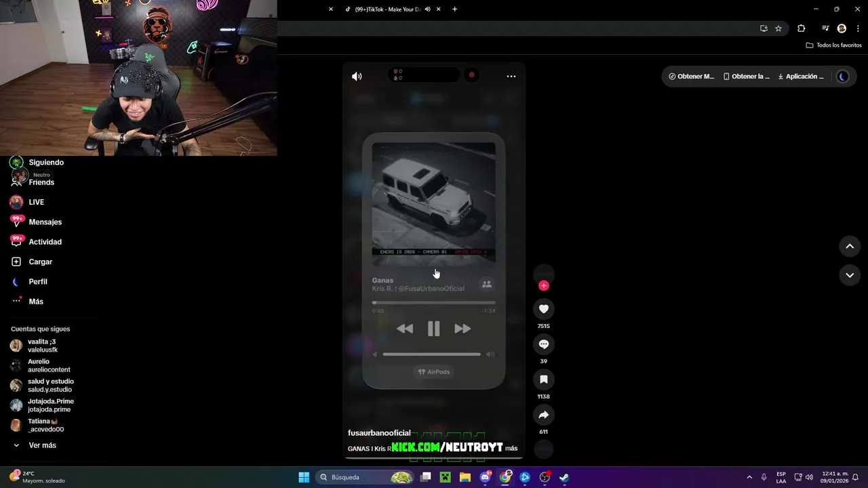
Task: Open Discord from the taskbar
Action: [486, 477]
